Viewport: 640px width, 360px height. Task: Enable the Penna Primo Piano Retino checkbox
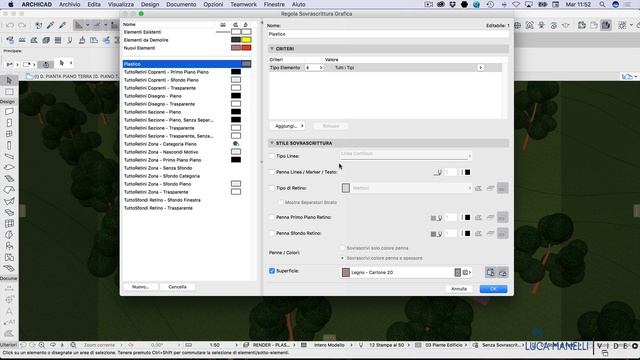tap(272, 217)
